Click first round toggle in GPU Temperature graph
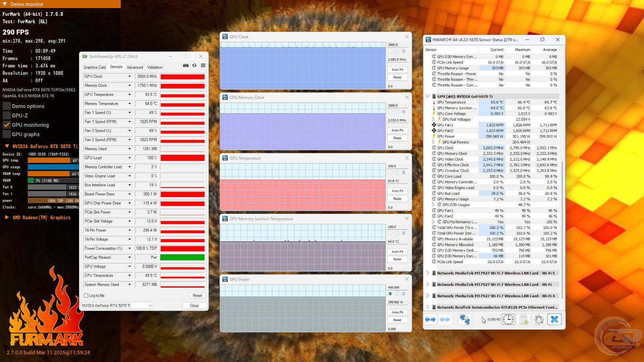Screen dimensions: 644x362 (x=390, y=173)
